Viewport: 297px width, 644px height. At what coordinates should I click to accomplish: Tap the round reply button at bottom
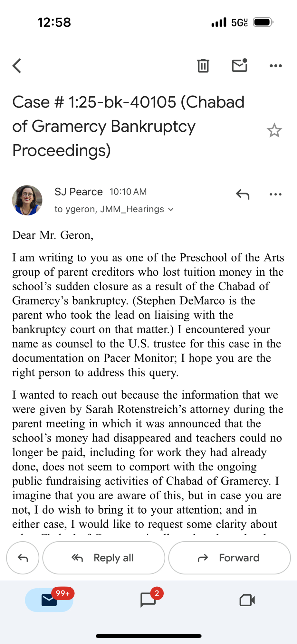(x=23, y=558)
